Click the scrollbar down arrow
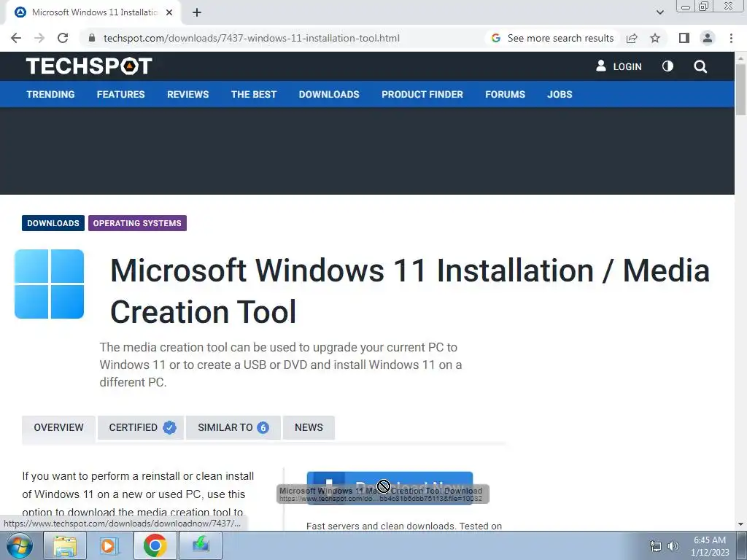Screen dimensions: 747x560 coord(740,524)
